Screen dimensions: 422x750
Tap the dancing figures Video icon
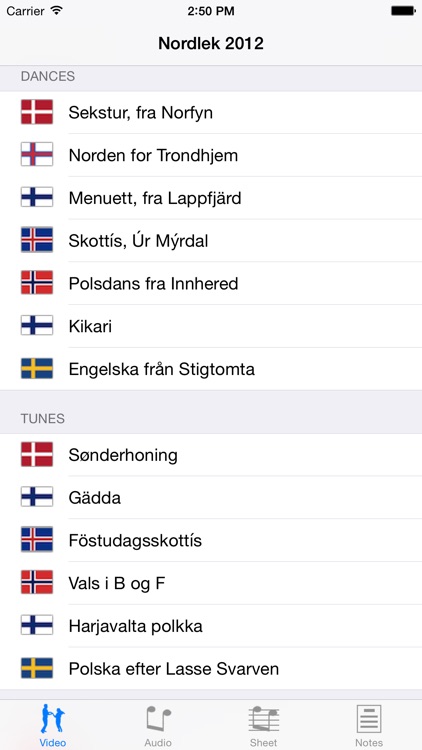coord(53,718)
